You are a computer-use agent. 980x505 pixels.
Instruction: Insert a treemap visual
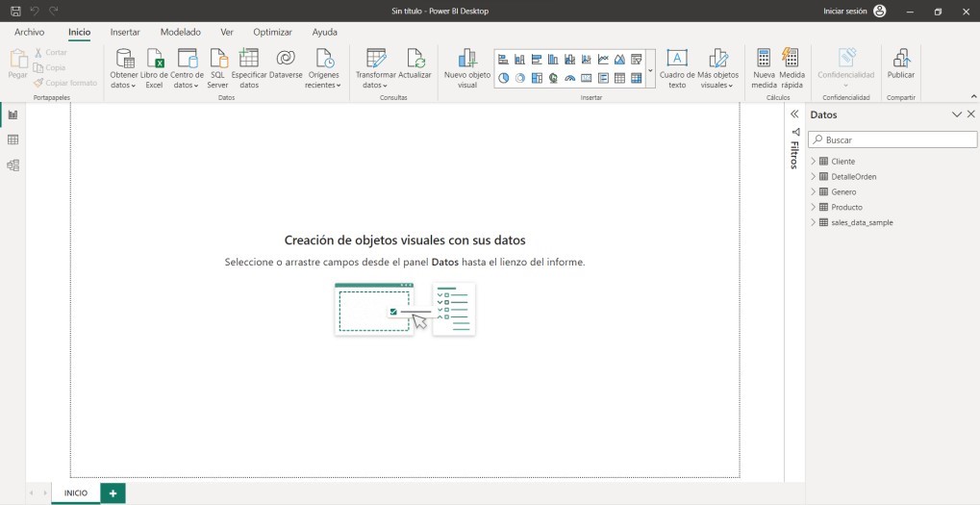click(537, 78)
